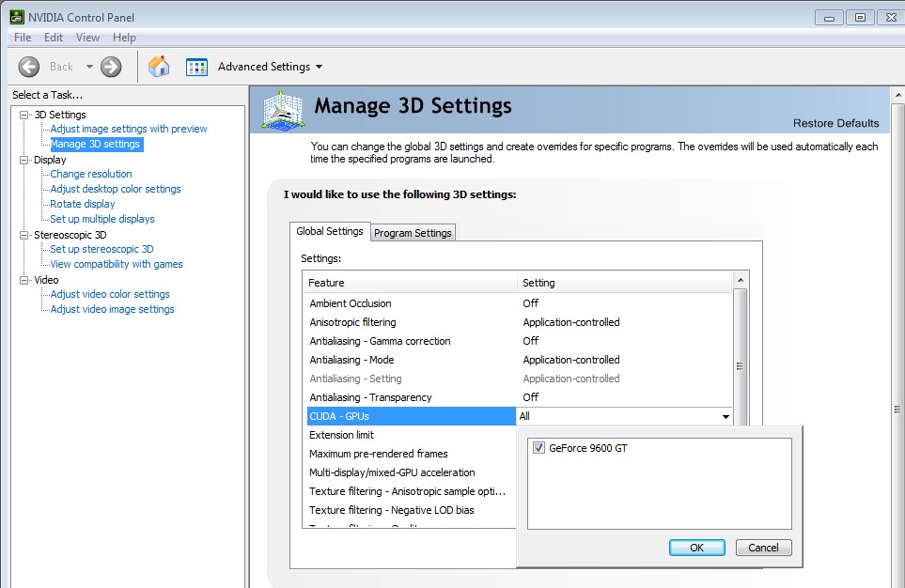Select Antialiasing - Gamma correction row
The image size is (905, 588).
[519, 341]
